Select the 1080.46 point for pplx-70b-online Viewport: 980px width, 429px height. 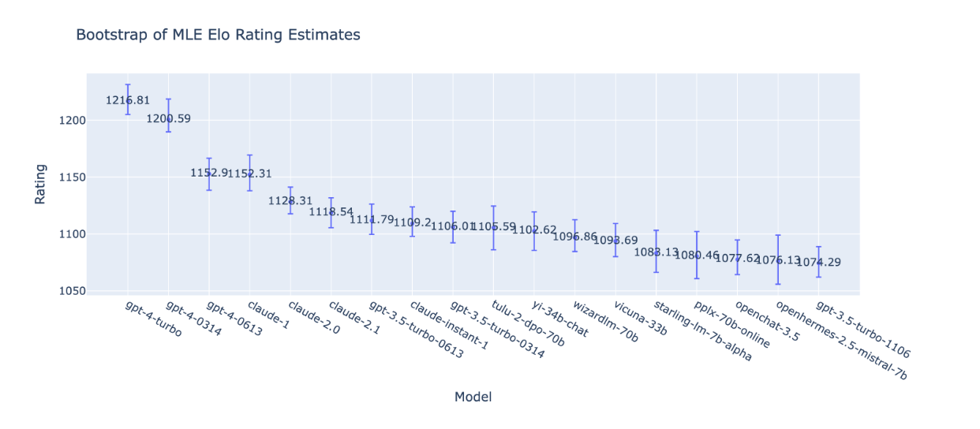(697, 256)
